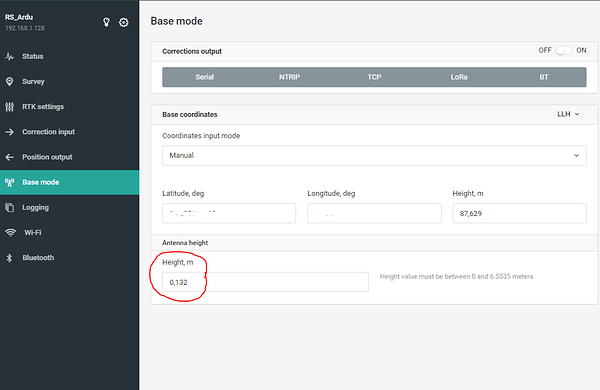Click the antenna Height field showing 0,132
600x390 pixels.
[265, 282]
